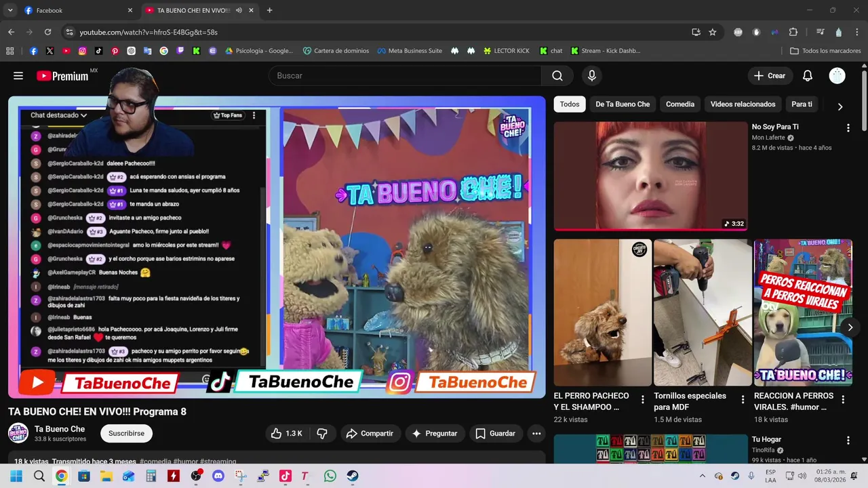Screen dimensions: 868x488
Task: Select the Todos filter chip
Action: [570, 104]
